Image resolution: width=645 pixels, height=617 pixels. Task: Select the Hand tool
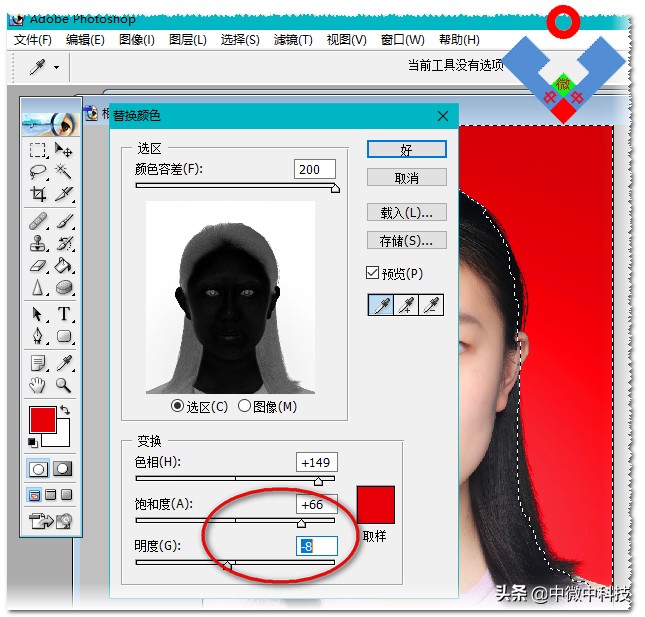[38, 385]
